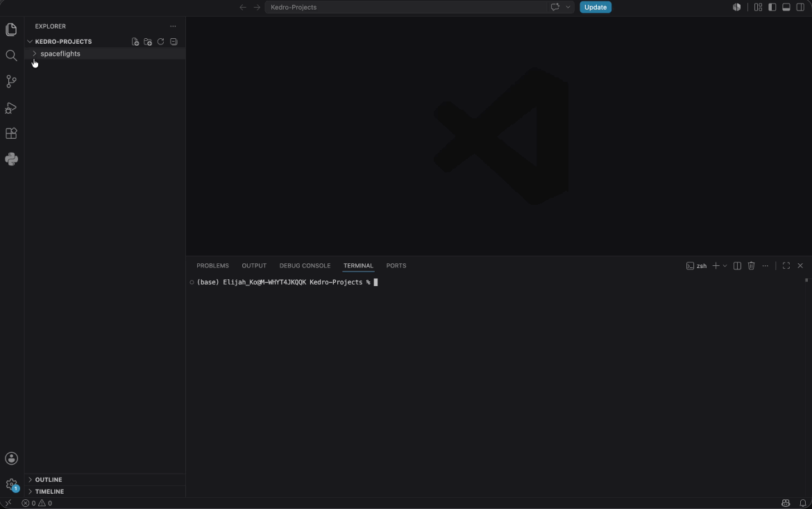Go forward using the navigation arrow
This screenshot has width=812, height=509.
257,7
